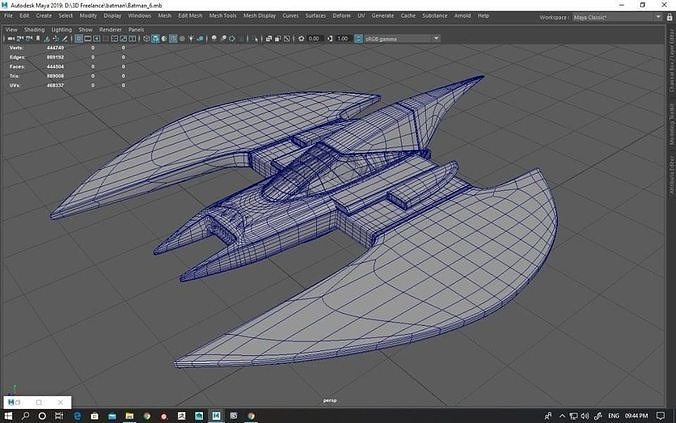The height and width of the screenshot is (423, 676).
Task: Click the Safe Title icon
Action: coord(132,38)
